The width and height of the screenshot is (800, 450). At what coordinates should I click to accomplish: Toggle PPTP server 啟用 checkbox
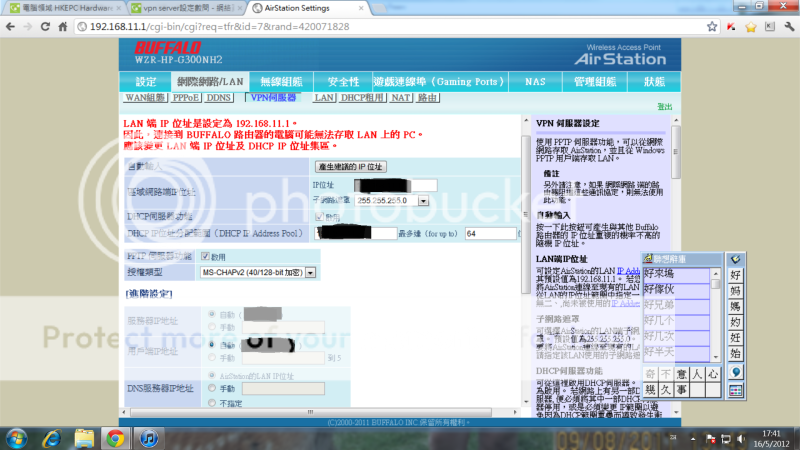[x=205, y=256]
